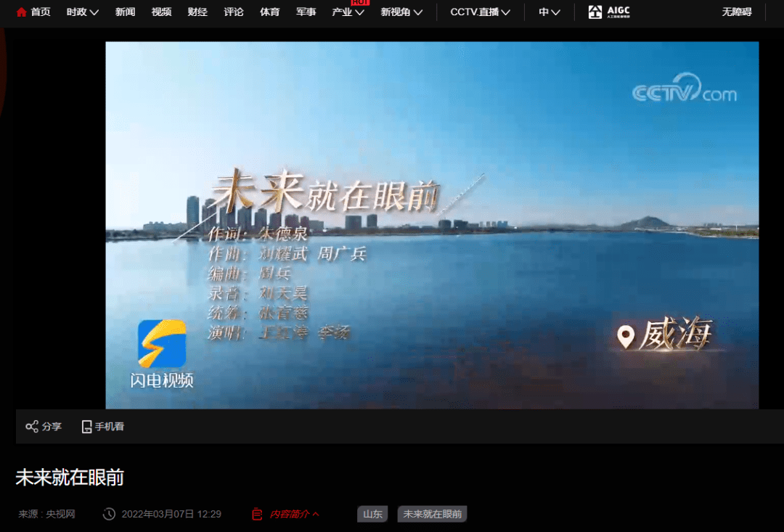Open CCTV.直播 dropdown menu
Image resolution: width=784 pixels, height=532 pixels.
[x=480, y=12]
